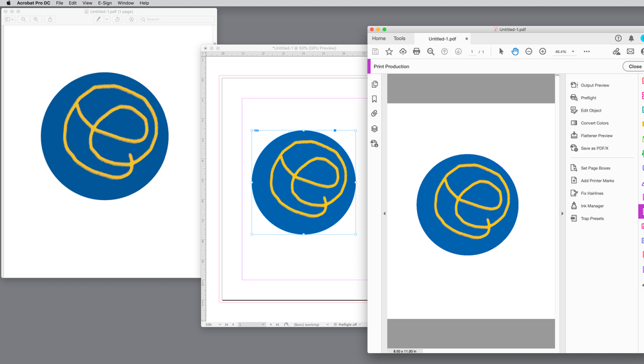Open bookmarks side panel

point(374,99)
